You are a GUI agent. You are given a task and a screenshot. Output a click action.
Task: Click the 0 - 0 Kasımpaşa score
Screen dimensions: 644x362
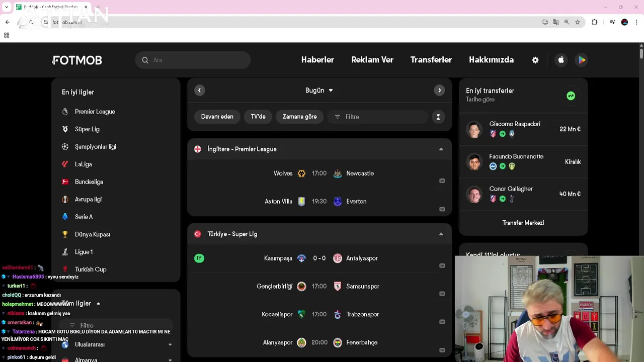pyautogui.click(x=319, y=258)
